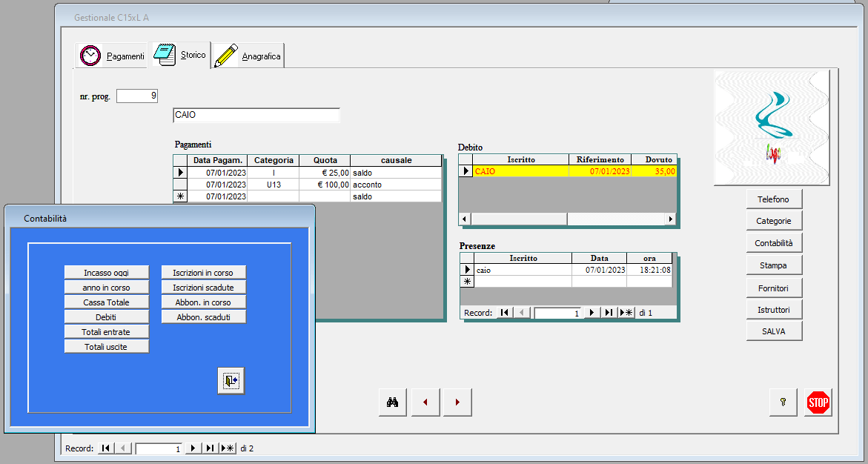The image size is (868, 464).
Task: Select the Categoria column header
Action: point(274,160)
